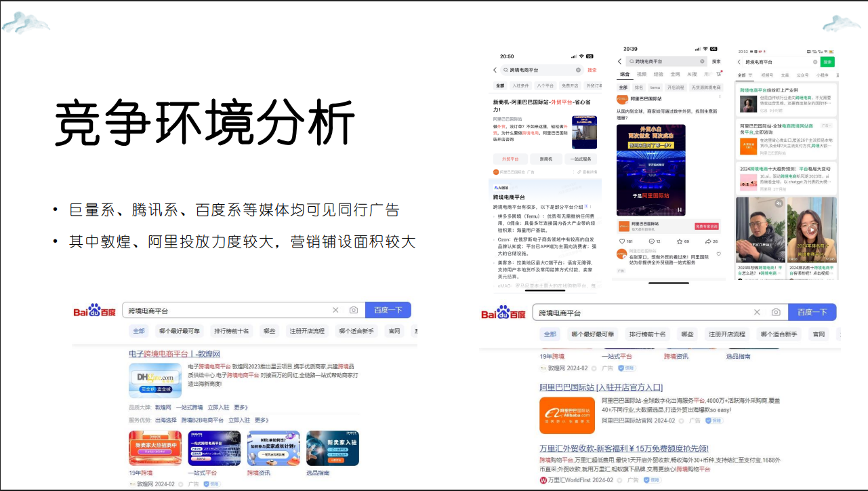Tap back arrow in green-search phone screenshot
This screenshot has height=491, width=868.
[x=739, y=62]
